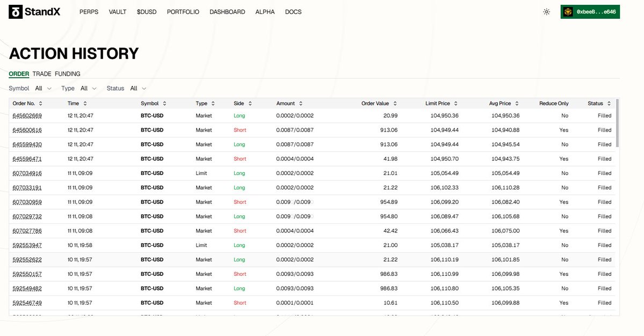Toggle sorting on Order Value column
Viewport: 644px width, 336px height.
coord(394,103)
